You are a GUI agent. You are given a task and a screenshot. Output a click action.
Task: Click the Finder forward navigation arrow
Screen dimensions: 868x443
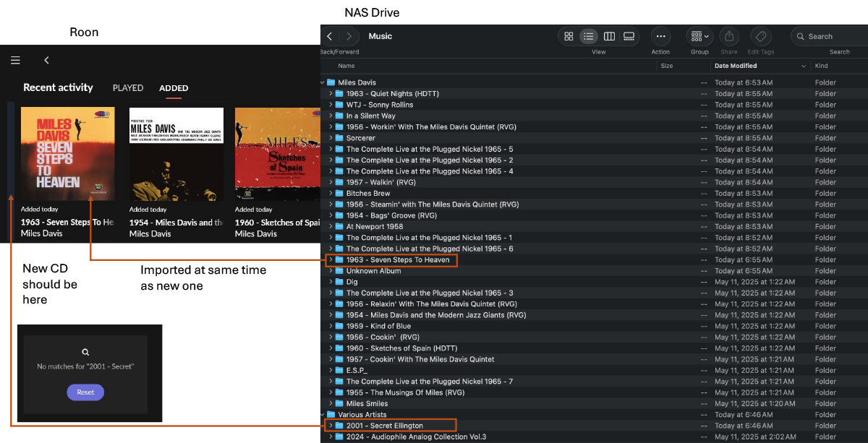coord(349,36)
